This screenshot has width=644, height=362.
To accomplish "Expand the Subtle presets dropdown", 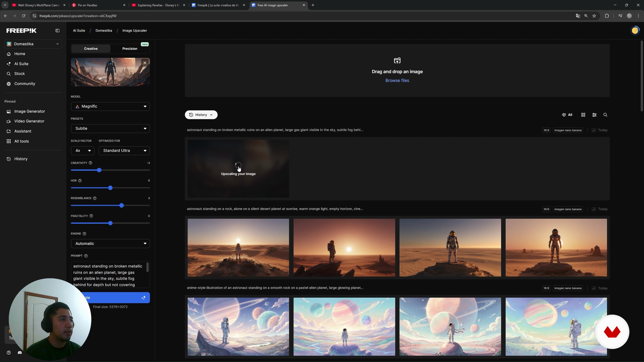I will 110,128.
